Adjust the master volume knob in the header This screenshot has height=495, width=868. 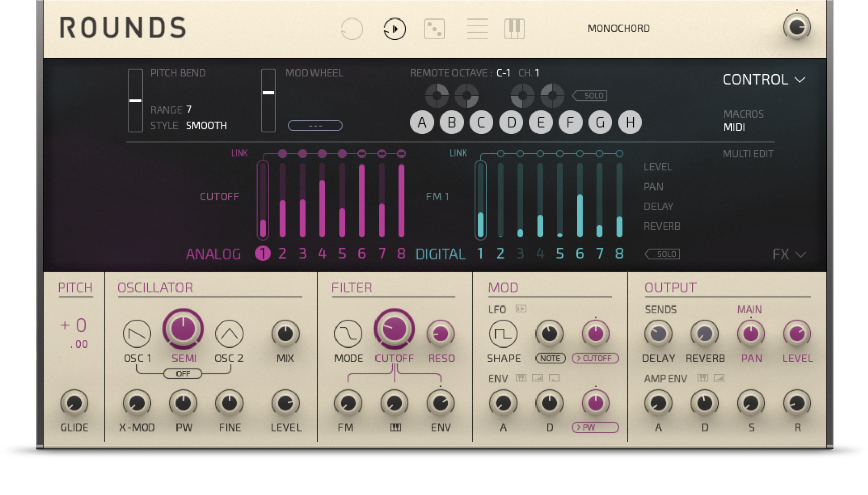click(797, 27)
